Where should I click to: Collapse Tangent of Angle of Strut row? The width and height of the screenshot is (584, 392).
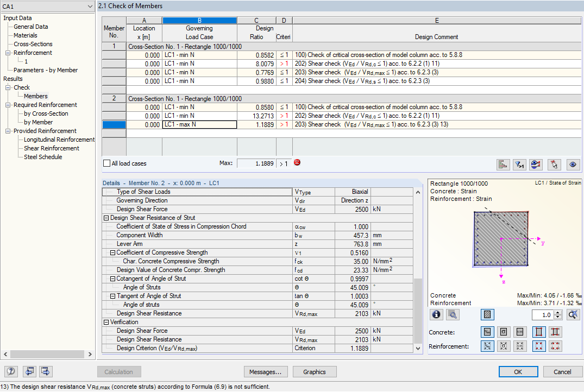[112, 296]
